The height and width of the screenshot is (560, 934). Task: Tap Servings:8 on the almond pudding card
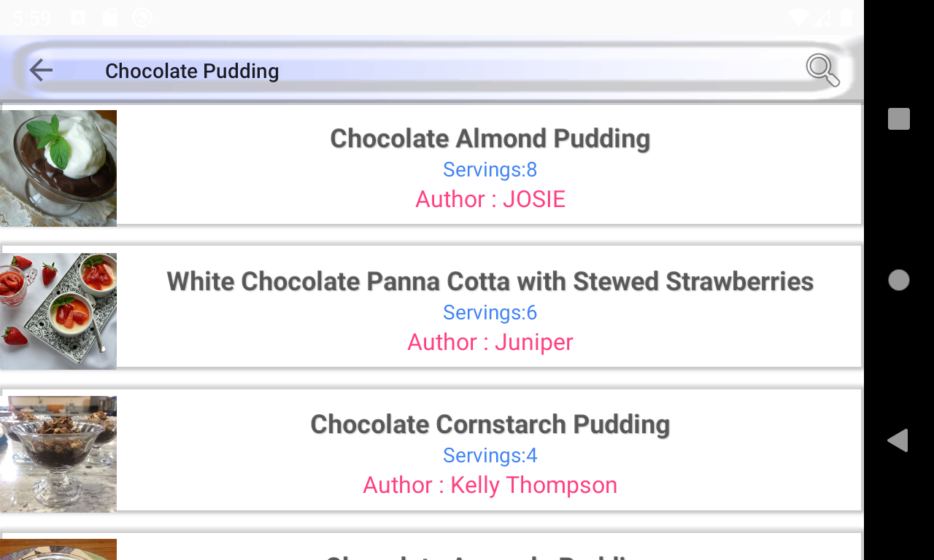(x=490, y=169)
